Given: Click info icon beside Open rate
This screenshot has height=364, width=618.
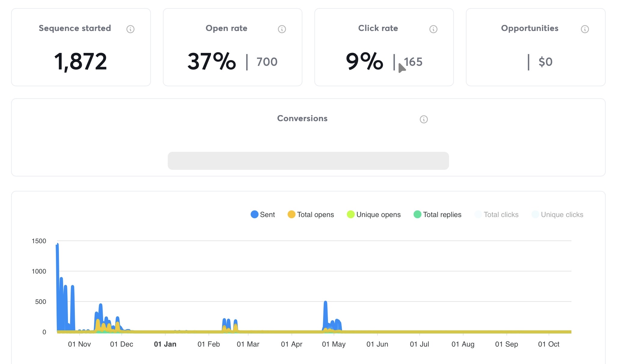Looking at the screenshot, I should [x=282, y=29].
